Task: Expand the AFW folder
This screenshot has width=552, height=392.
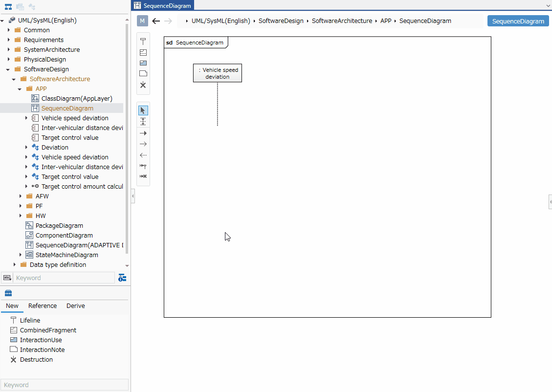Action: tap(21, 196)
